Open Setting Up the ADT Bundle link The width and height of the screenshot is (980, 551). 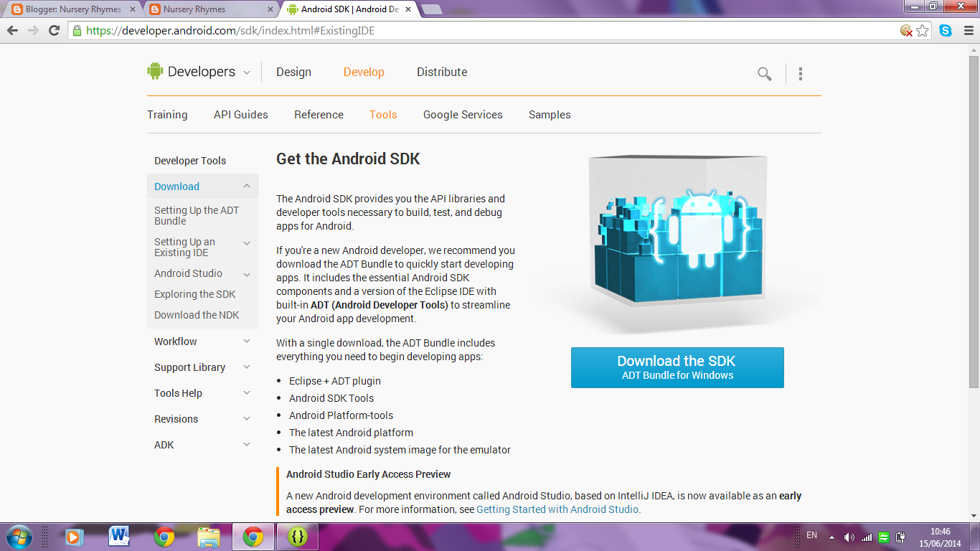click(197, 215)
